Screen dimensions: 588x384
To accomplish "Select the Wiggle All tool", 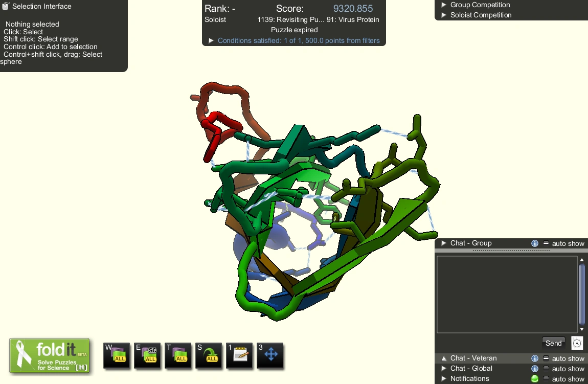I will [x=117, y=355].
